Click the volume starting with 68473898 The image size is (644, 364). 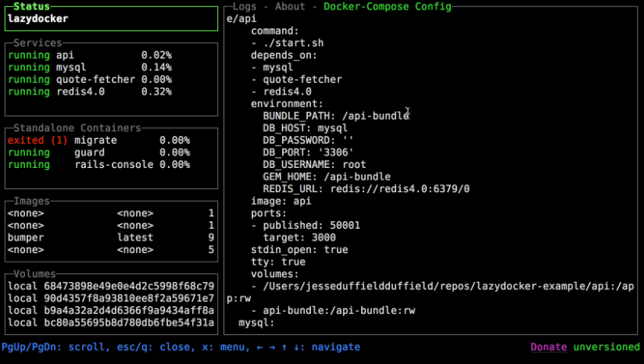(110, 287)
